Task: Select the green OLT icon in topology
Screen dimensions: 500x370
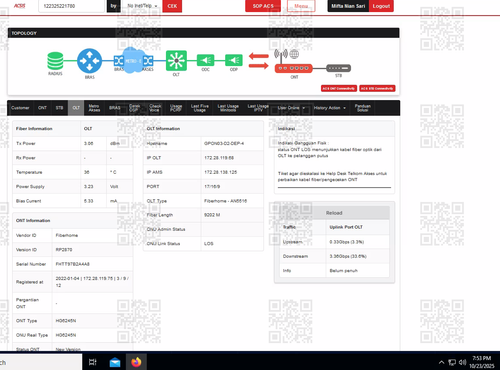Action: [176, 61]
